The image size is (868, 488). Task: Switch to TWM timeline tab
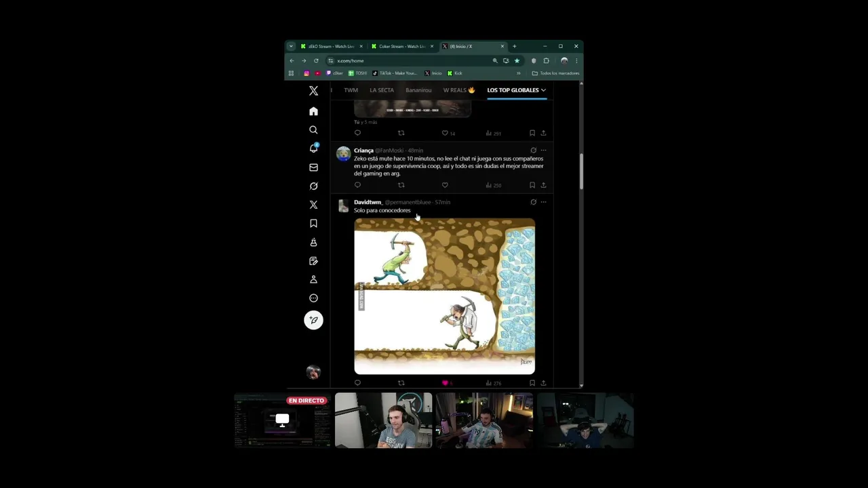tap(351, 90)
